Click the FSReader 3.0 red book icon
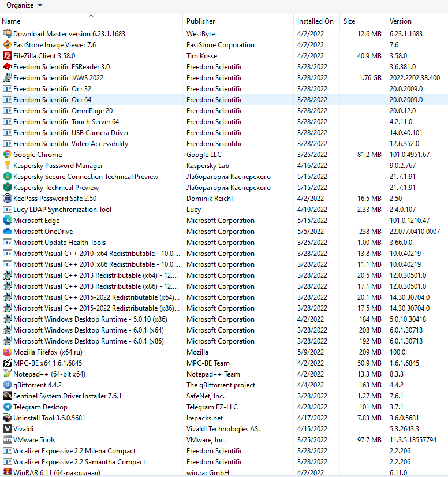This screenshot has height=477, width=448. (8, 66)
